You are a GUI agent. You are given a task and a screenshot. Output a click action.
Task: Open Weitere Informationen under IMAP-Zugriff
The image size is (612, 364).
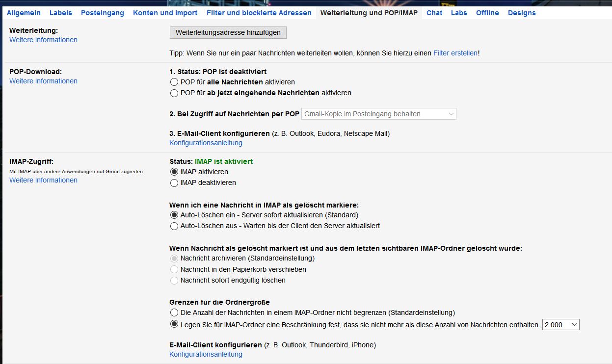[43, 180]
